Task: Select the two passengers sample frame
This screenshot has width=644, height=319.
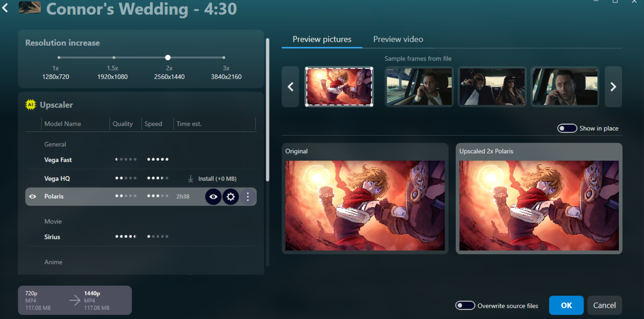Action: pyautogui.click(x=492, y=87)
